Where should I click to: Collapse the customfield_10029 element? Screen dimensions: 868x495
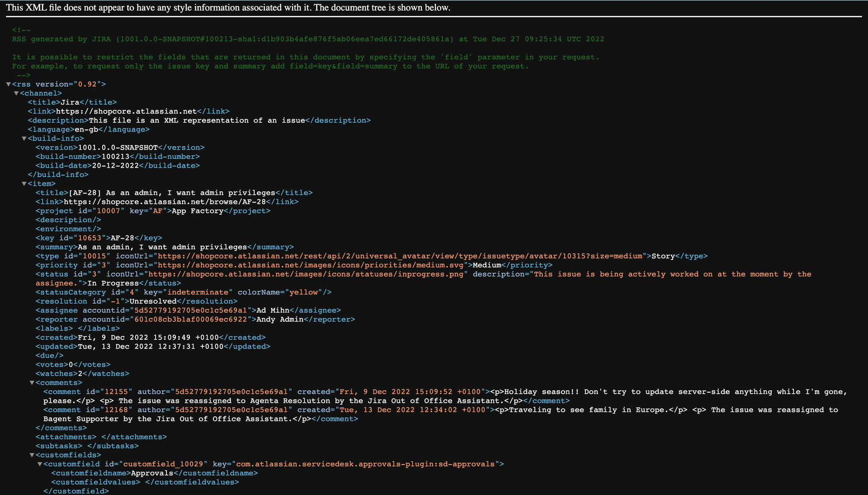pos(40,464)
